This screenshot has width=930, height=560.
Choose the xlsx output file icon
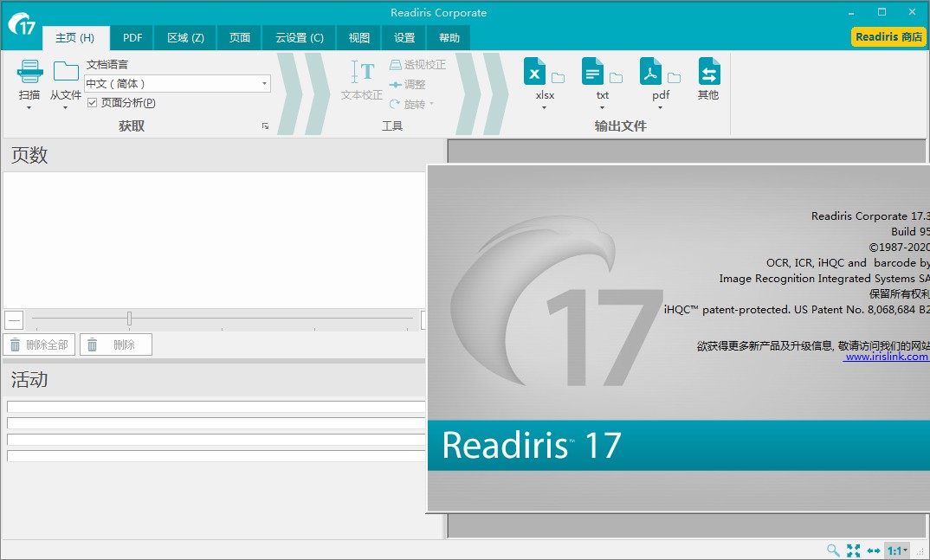tap(534, 72)
